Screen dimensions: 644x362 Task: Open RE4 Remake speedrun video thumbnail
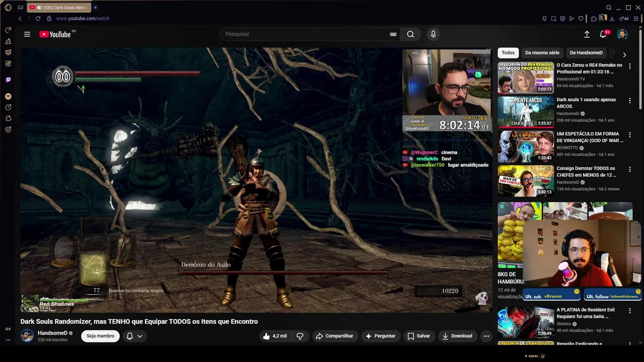[x=526, y=77]
